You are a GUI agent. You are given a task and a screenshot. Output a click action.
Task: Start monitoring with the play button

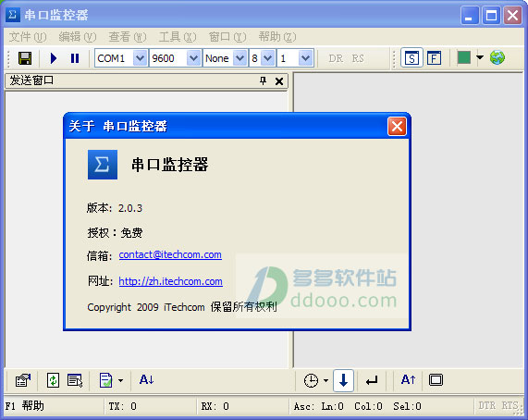pyautogui.click(x=54, y=58)
